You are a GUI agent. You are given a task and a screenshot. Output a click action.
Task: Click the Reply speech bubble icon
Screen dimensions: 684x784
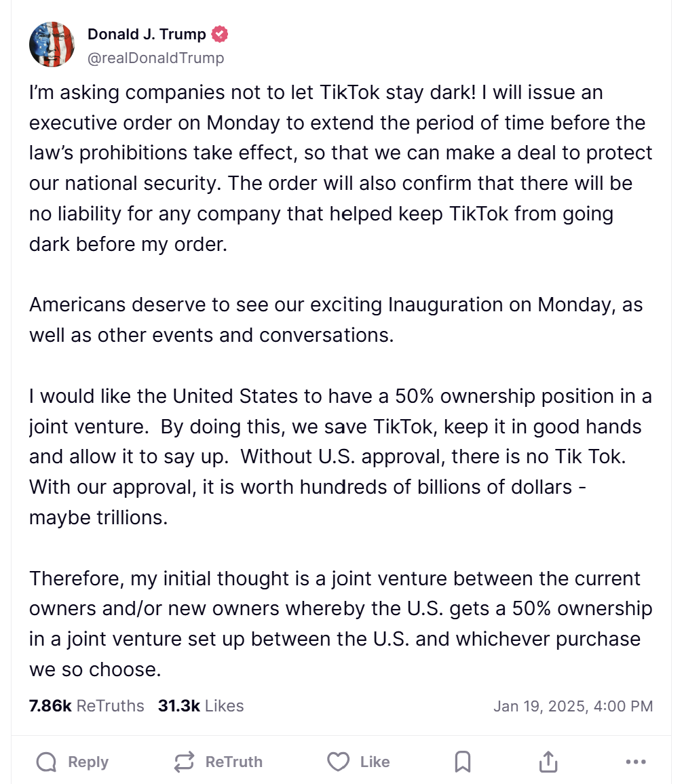coord(47,762)
